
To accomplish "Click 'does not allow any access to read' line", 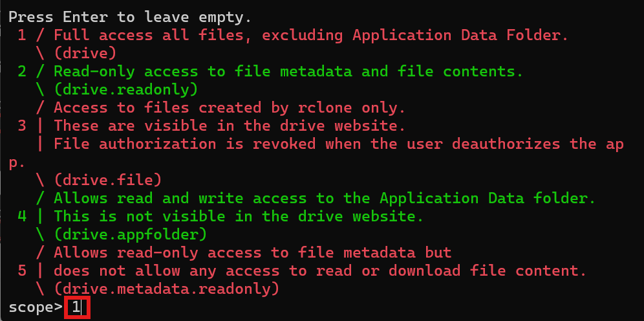I will pos(320,271).
